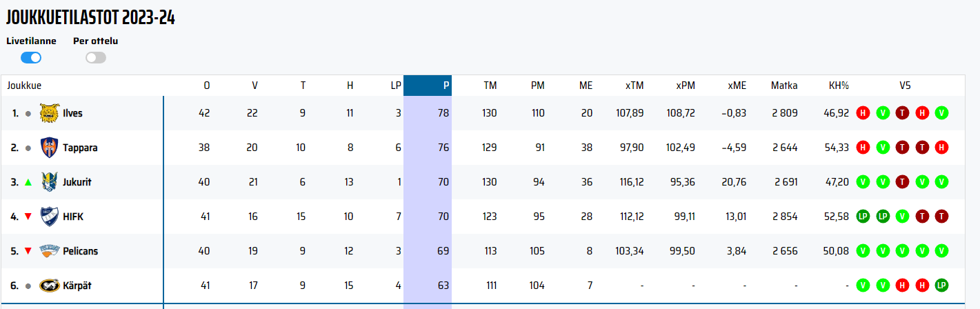Open the Pelicans team name link
The width and height of the screenshot is (980, 309).
click(80, 251)
